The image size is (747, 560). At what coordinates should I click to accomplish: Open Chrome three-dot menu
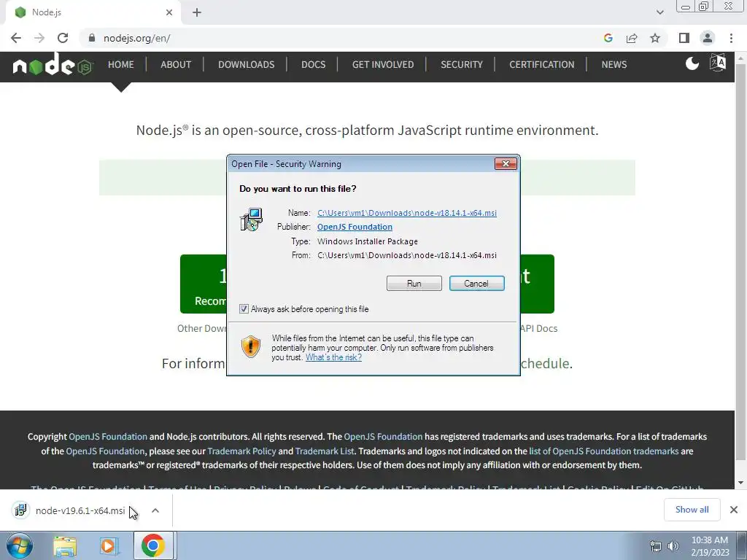pyautogui.click(x=731, y=38)
